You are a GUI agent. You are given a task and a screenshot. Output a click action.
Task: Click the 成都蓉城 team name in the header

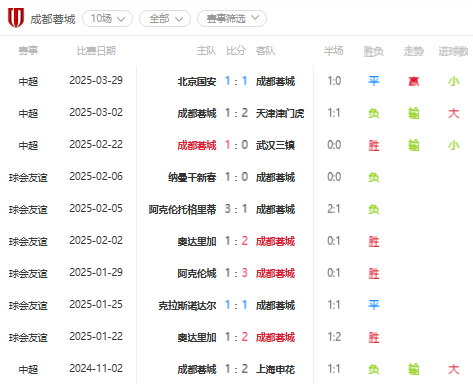coord(53,19)
